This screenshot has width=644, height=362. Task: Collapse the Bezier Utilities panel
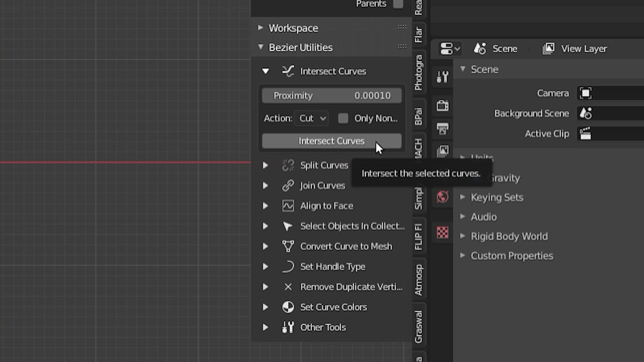260,47
